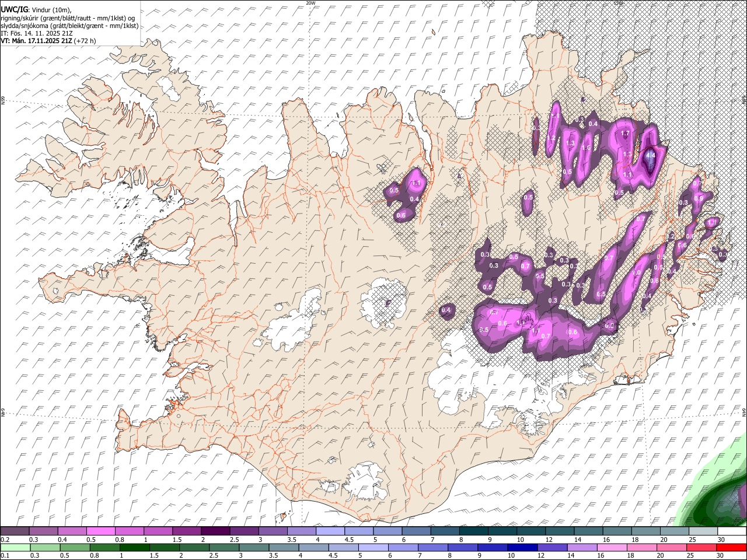Click the 'UWC/IG: Vindur (10m)' title line

pos(36,9)
